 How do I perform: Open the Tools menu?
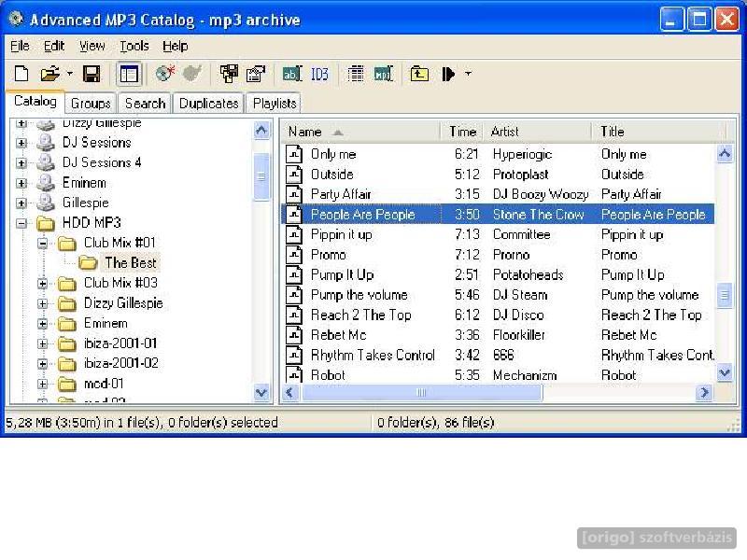pyautogui.click(x=134, y=46)
